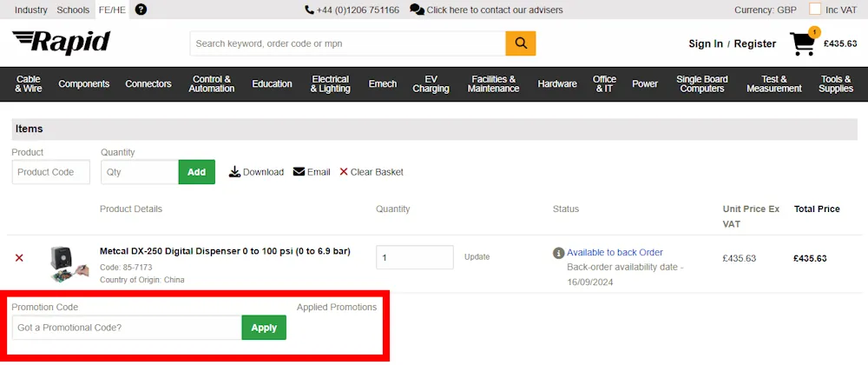This screenshot has height=365, width=868.
Task: Open the Education menu
Action: (x=272, y=83)
